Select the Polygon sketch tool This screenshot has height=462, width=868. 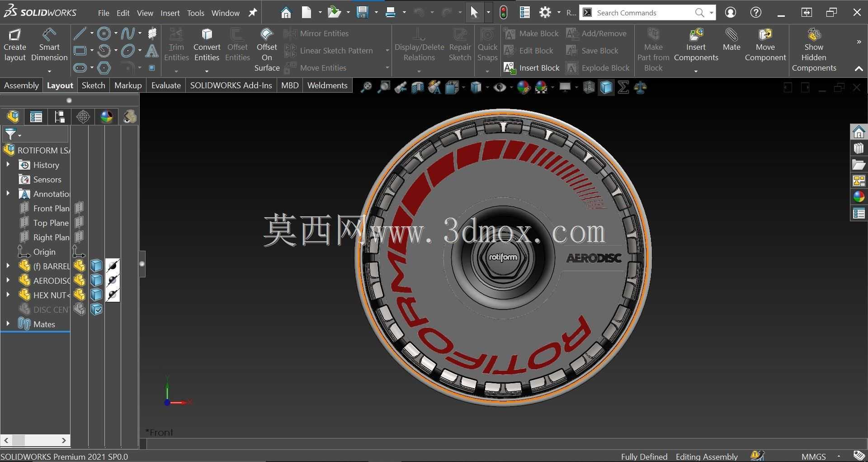click(104, 68)
